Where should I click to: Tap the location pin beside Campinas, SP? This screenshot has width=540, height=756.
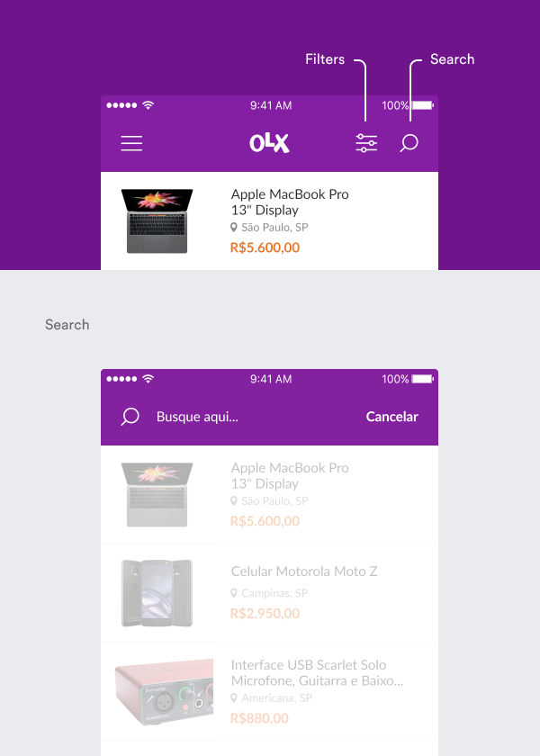tap(234, 593)
